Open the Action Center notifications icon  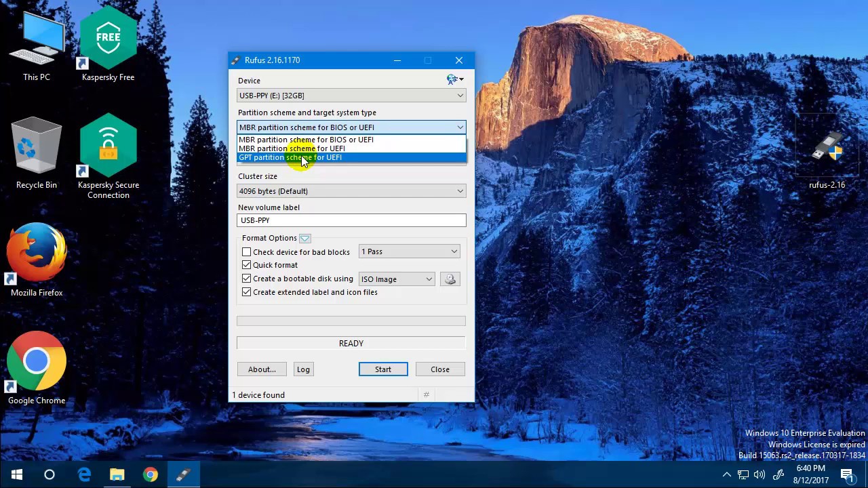(847, 475)
